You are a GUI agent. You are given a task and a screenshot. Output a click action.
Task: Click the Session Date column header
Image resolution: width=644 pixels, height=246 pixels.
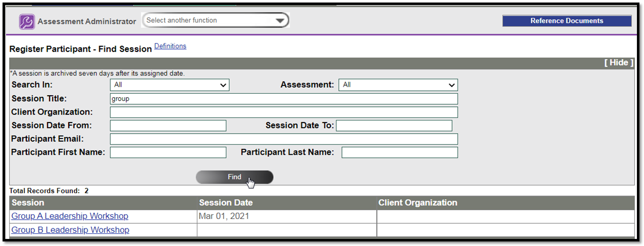(226, 203)
